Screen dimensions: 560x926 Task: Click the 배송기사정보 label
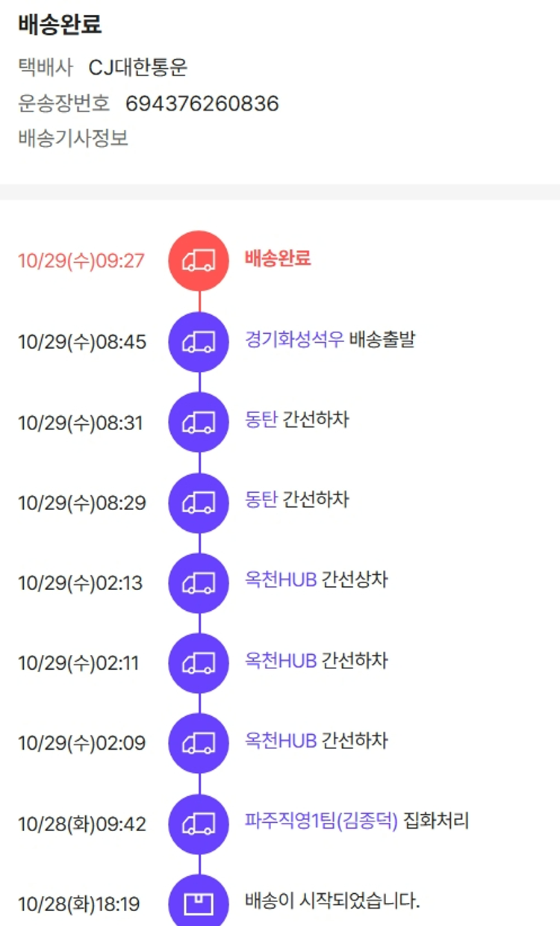73,138
